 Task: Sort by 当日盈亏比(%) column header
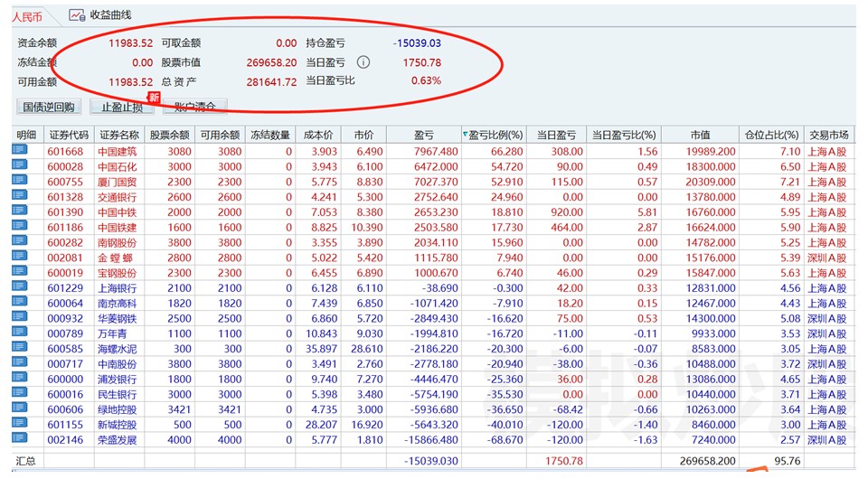click(624, 135)
